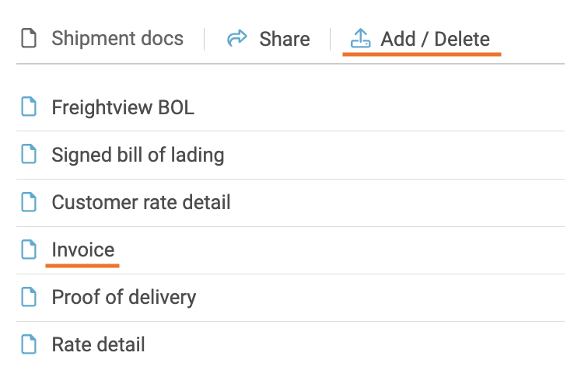View the Proof of delivery document
Screen dimensions: 588x384
click(124, 297)
